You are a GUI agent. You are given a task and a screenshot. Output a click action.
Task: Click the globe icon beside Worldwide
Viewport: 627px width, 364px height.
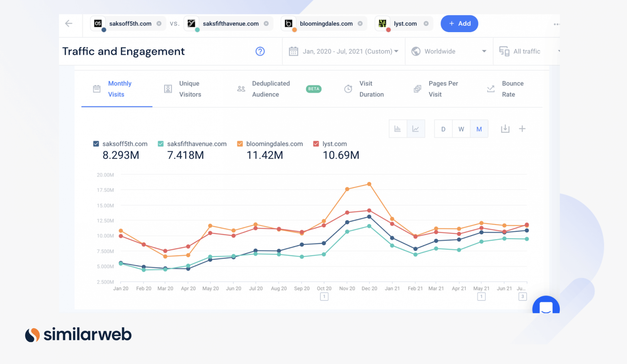tap(416, 51)
